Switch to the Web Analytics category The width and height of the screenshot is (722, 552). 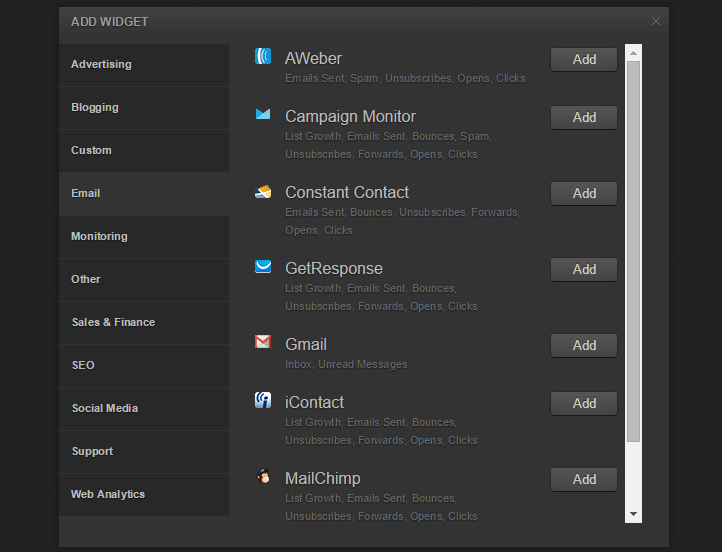pos(144,494)
